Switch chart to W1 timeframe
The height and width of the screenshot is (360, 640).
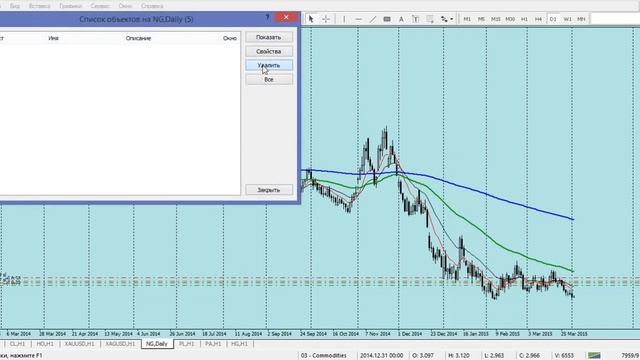click(567, 19)
